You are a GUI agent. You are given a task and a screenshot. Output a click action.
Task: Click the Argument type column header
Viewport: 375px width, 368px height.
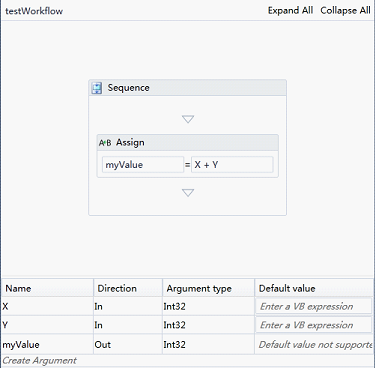click(208, 288)
